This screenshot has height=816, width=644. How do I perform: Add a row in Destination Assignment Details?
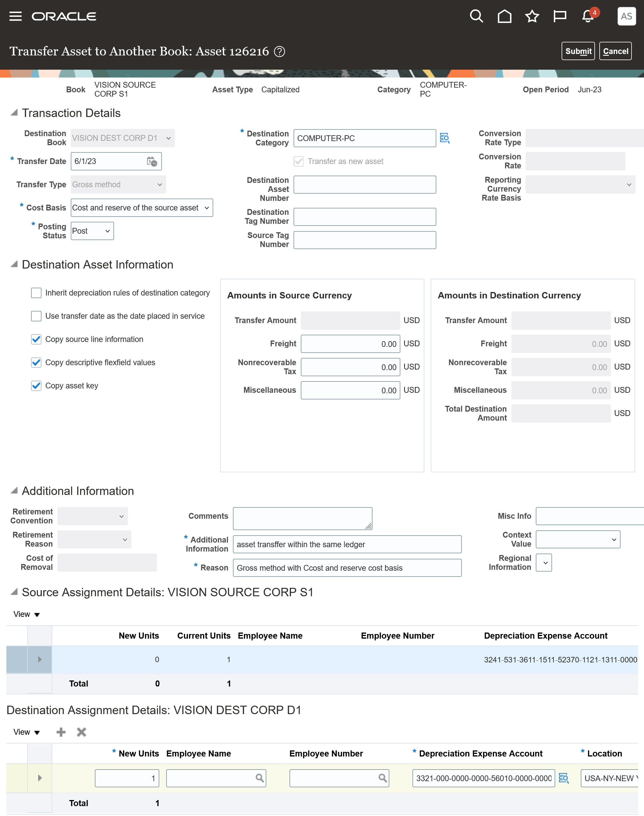pos(61,732)
